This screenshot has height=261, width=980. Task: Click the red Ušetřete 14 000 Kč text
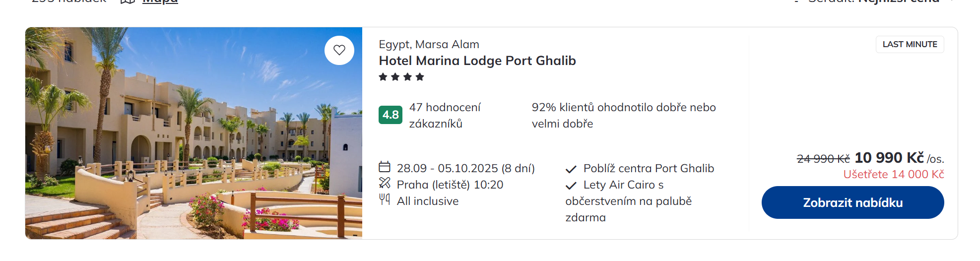pyautogui.click(x=893, y=174)
